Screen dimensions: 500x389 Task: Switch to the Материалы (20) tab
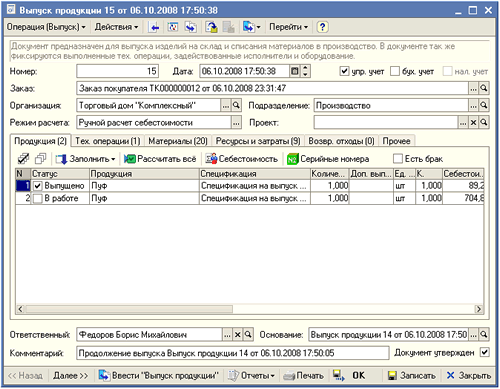coord(178,141)
